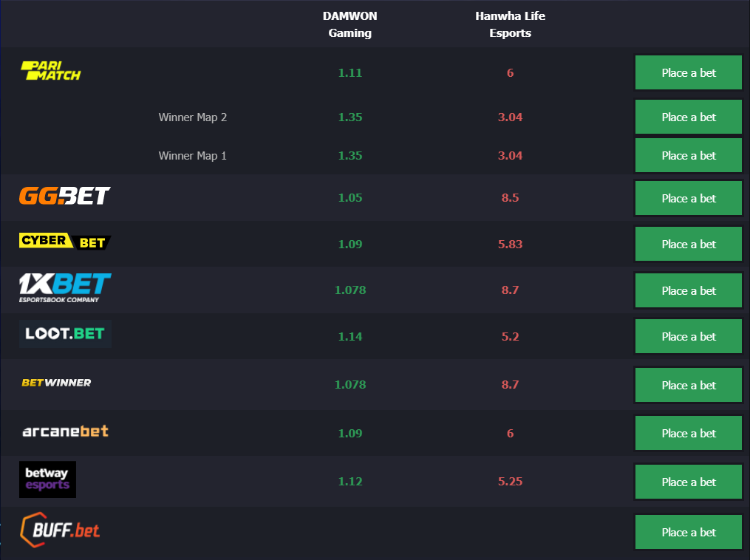The width and height of the screenshot is (750, 560).
Task: Select the Betway esports logo
Action: coord(47,479)
